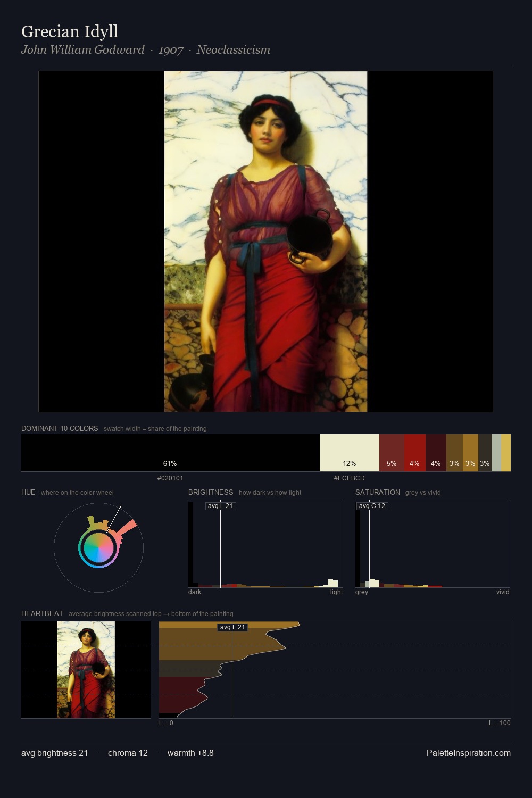Screen dimensions: 532x798
Task: Click 'grey vs vivid' caption
Action: (x=423, y=493)
